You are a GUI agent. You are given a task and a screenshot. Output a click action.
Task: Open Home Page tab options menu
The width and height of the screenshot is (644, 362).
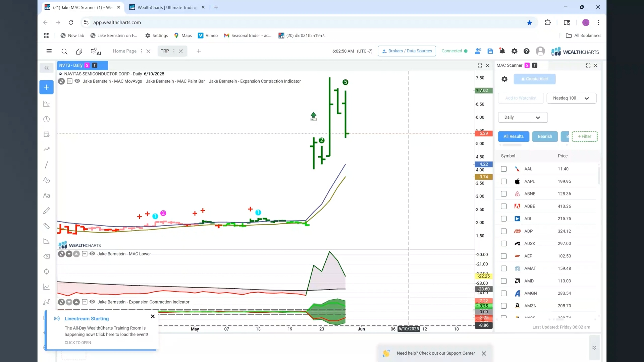point(141,51)
